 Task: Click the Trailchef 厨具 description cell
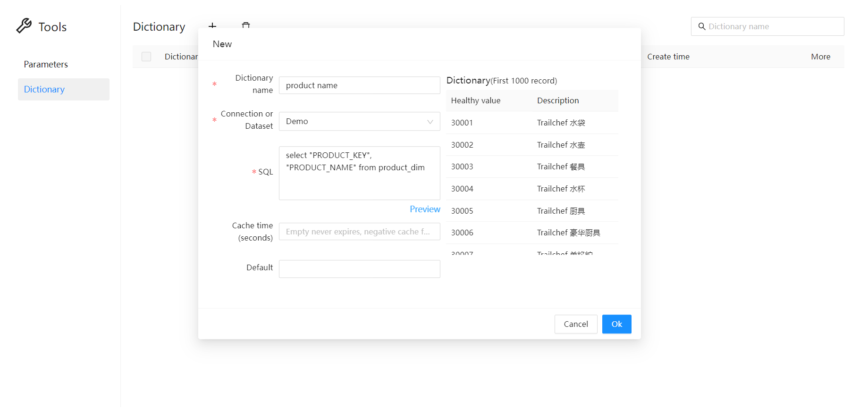[x=561, y=211]
